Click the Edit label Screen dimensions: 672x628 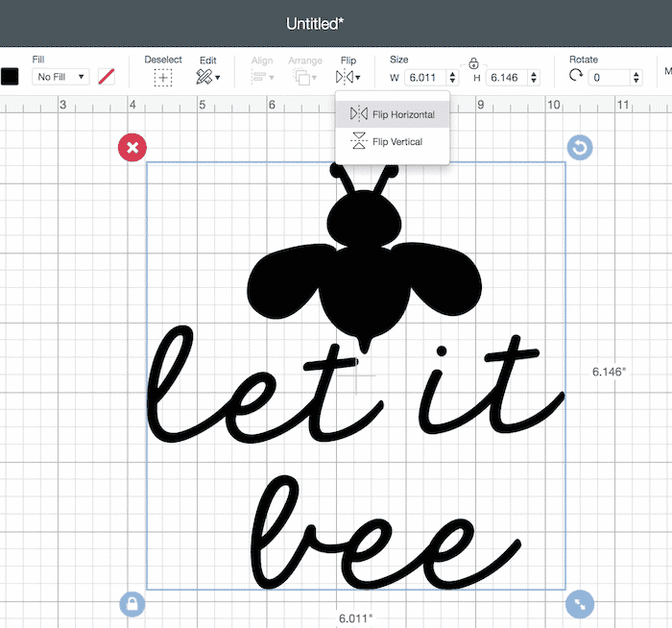point(208,60)
